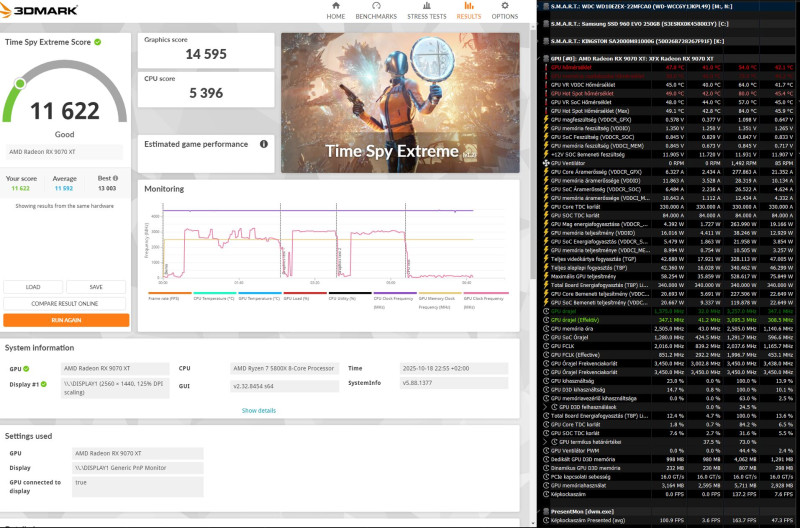Click lightning icon of +12V SOC Bemeneti feszültség
The image size is (800, 528).
click(x=546, y=154)
